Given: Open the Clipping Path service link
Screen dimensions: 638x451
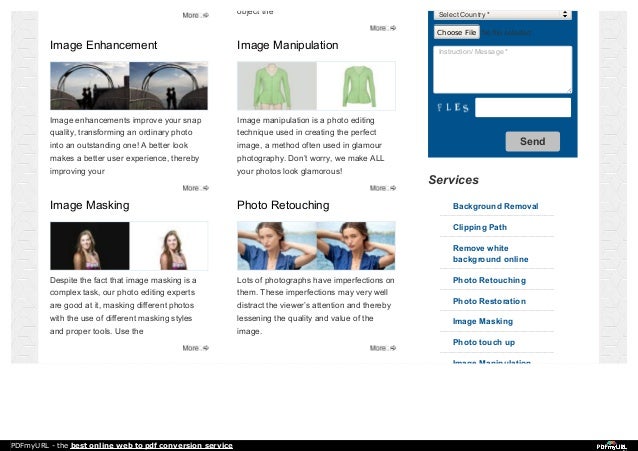Looking at the screenshot, I should tap(480, 227).
